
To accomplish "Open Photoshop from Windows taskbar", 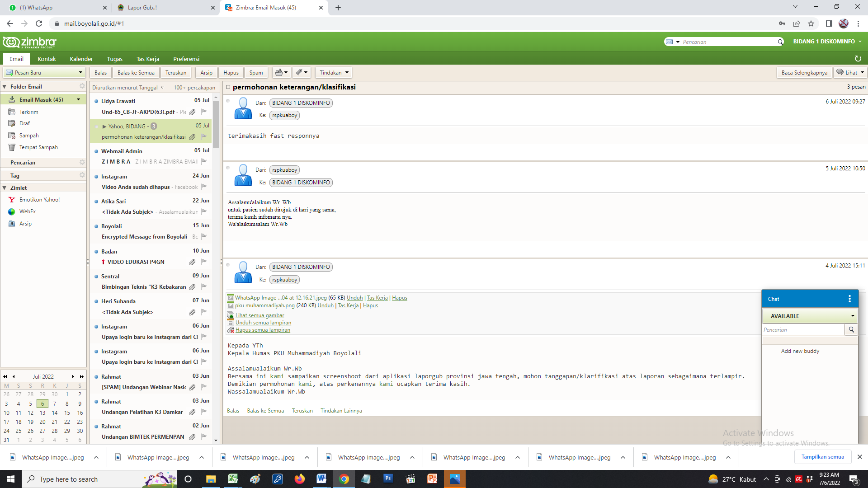I will coord(388,479).
